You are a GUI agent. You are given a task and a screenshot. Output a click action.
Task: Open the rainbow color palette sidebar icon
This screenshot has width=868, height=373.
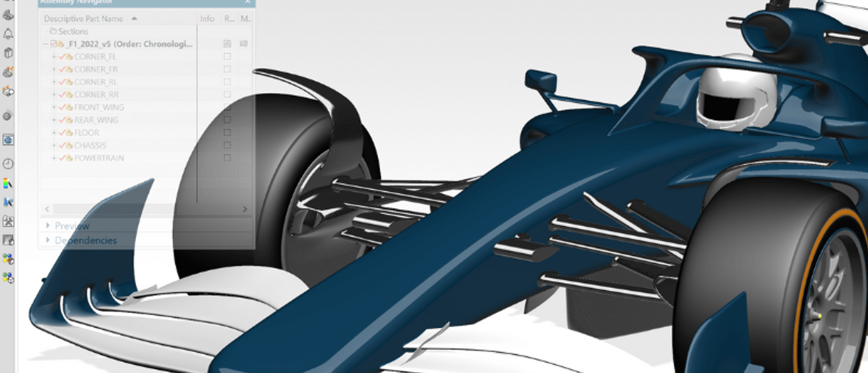(x=8, y=183)
